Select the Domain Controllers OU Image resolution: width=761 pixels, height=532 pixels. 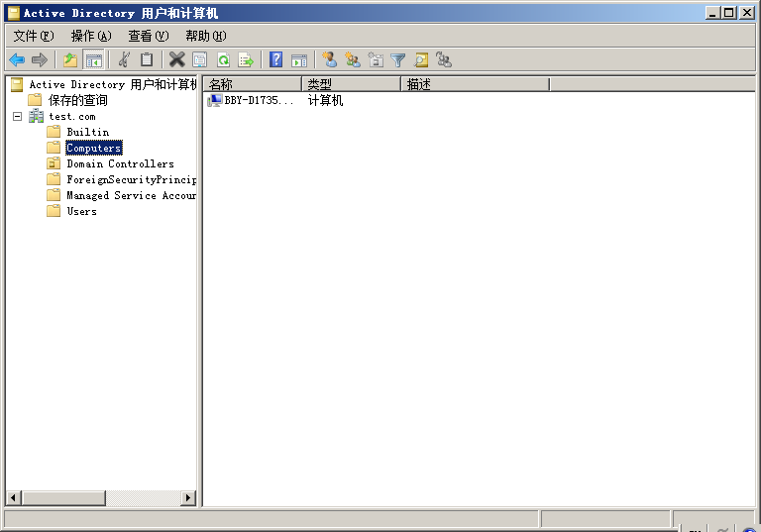(x=120, y=164)
